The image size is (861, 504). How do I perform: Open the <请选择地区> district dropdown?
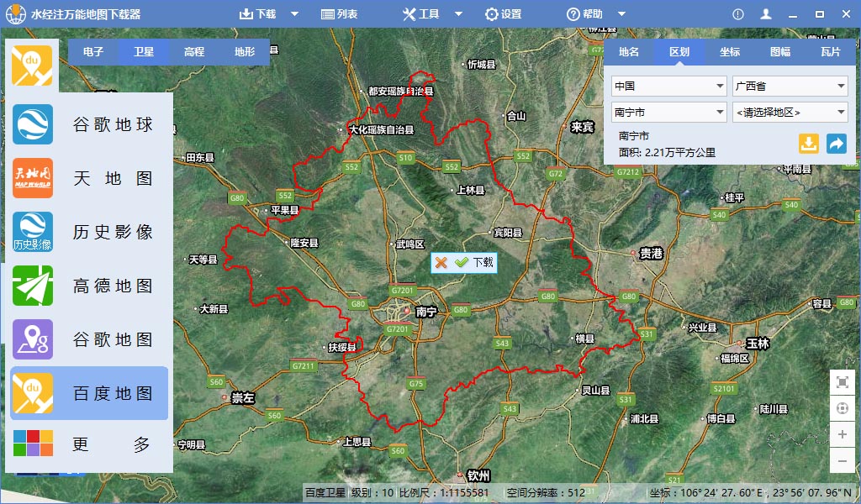pyautogui.click(x=790, y=111)
